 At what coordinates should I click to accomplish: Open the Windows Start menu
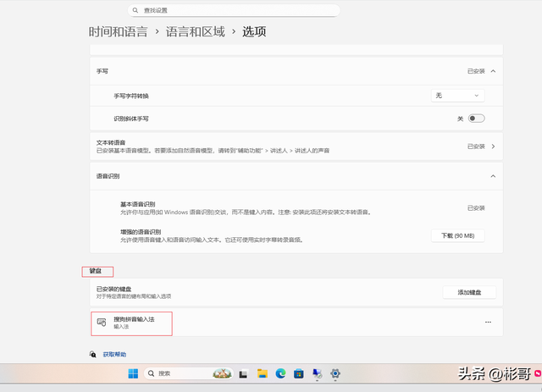(133, 373)
